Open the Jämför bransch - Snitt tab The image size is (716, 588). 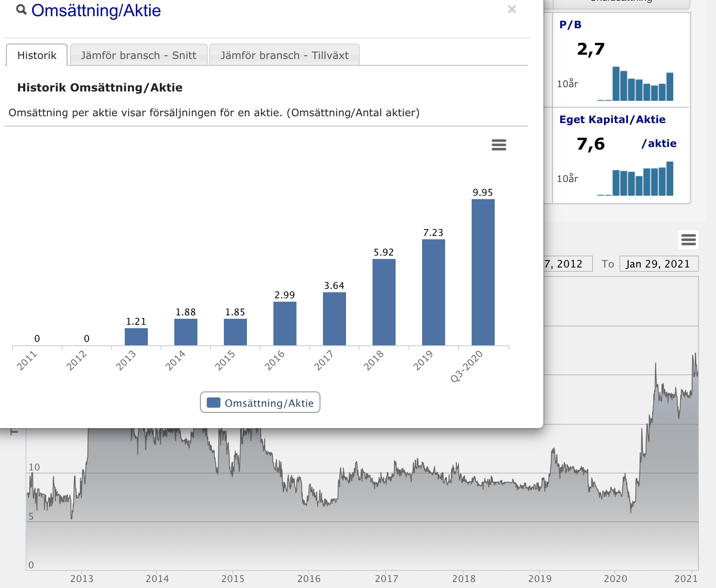(x=138, y=55)
